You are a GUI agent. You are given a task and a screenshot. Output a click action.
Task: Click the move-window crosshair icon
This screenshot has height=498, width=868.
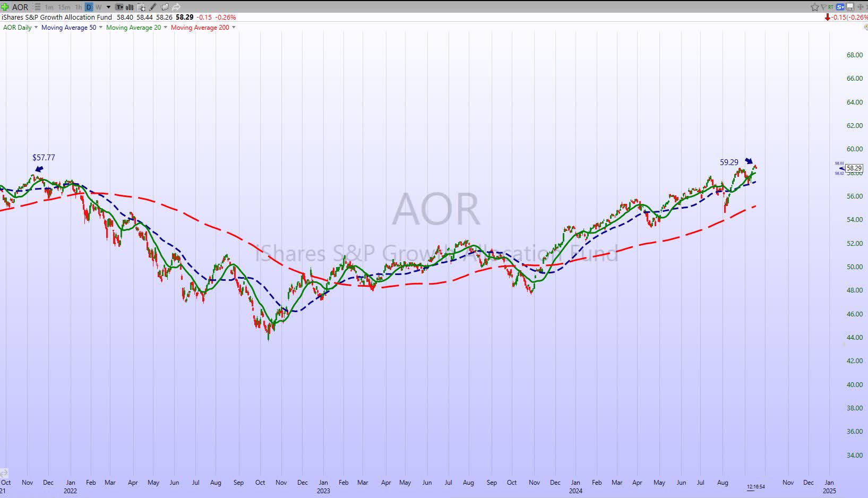tap(861, 7)
